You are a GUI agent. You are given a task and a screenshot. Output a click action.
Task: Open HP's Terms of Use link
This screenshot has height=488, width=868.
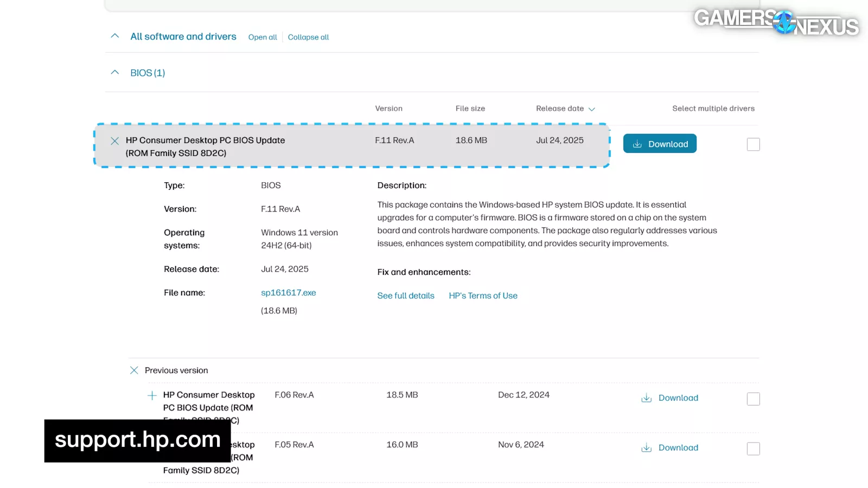483,296
